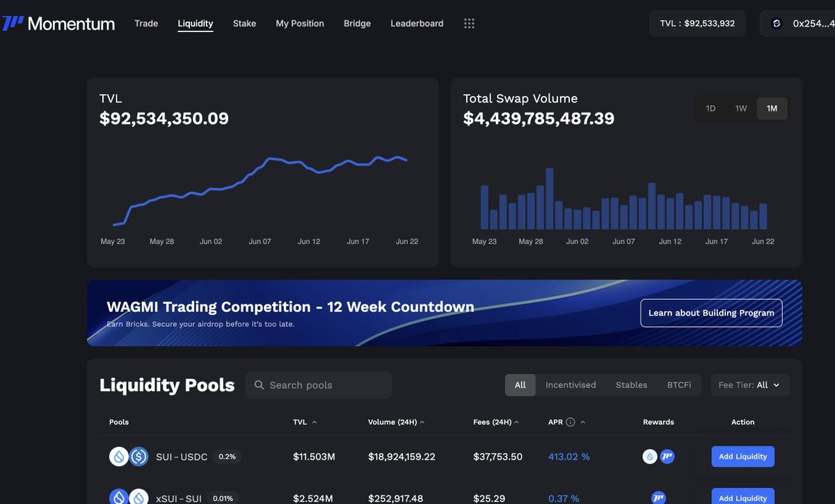Image resolution: width=835 pixels, height=504 pixels.
Task: Filter pools by BTCFi
Action: 679,385
